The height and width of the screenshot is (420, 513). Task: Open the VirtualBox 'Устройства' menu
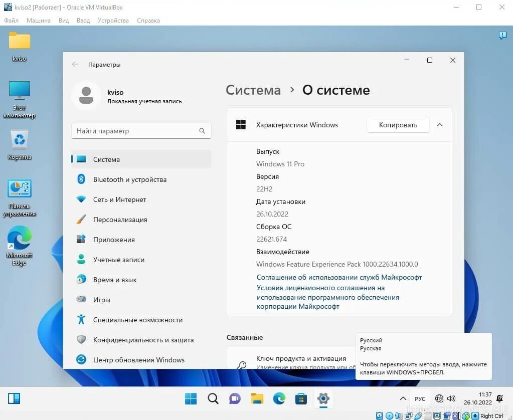[x=113, y=20]
